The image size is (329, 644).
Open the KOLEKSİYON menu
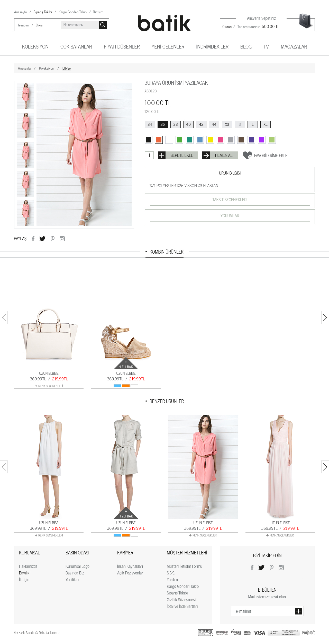[35, 47]
